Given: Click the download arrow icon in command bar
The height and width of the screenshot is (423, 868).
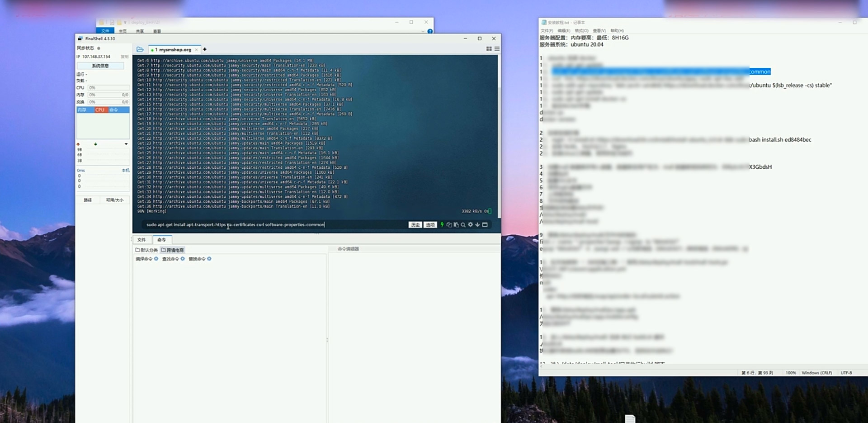Looking at the screenshot, I should [477, 225].
